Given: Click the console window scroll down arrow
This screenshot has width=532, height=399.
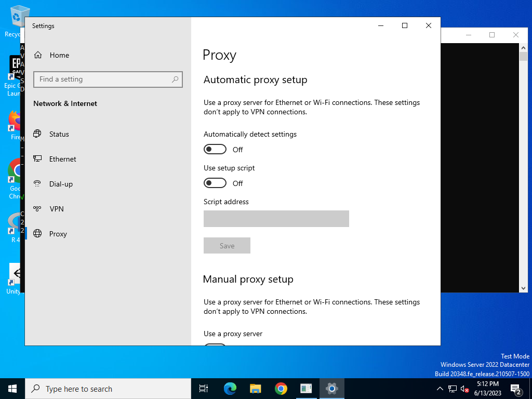Looking at the screenshot, I should tap(523, 288).
